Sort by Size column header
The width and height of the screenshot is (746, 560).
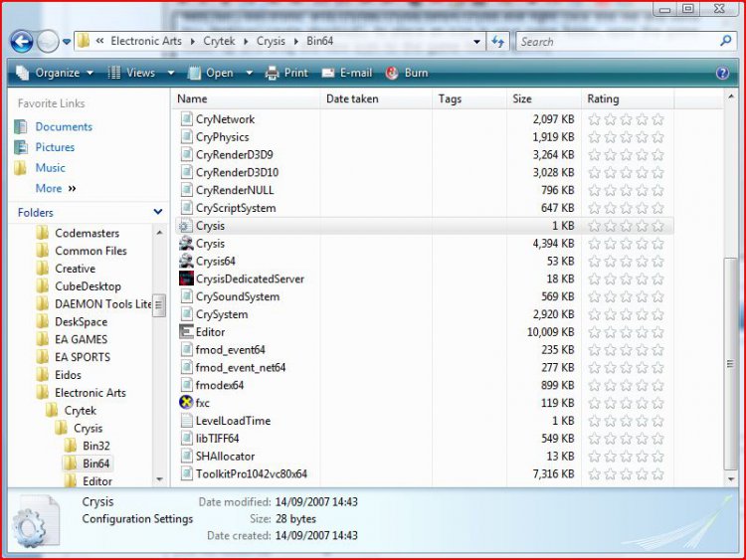(x=522, y=98)
